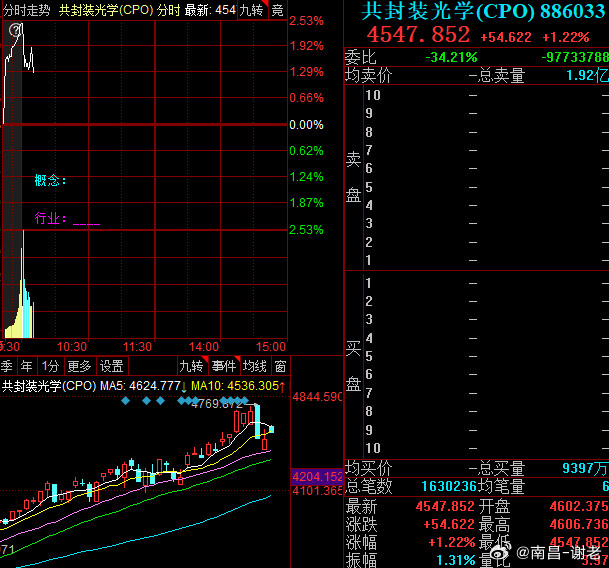Image resolution: width=609 pixels, height=568 pixels.
Task: Click the +54.622 change value in header
Action: (x=506, y=37)
